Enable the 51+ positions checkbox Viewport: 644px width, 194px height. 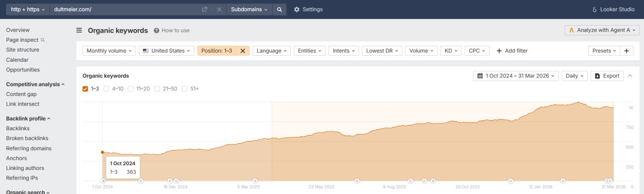(185, 89)
